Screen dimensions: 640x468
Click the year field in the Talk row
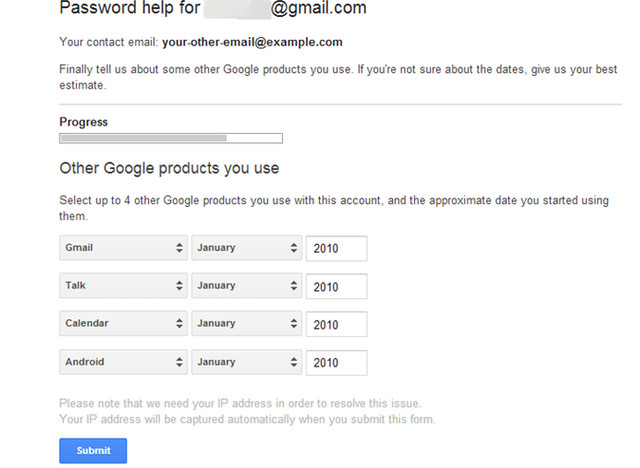click(x=337, y=287)
